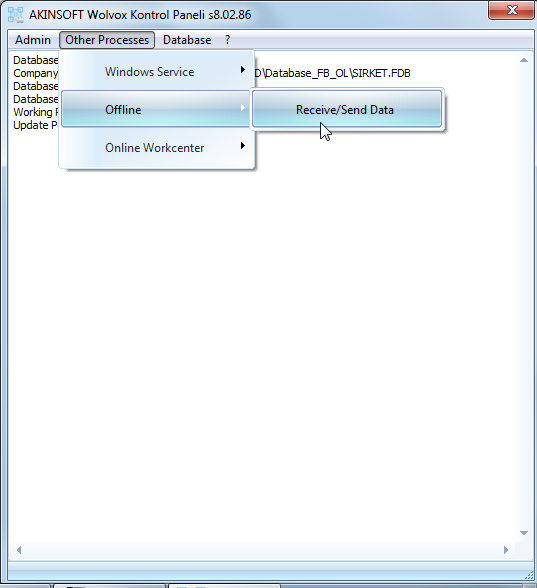Image resolution: width=537 pixels, height=588 pixels.
Task: Click the window resize grip corner
Action: (x=529, y=574)
